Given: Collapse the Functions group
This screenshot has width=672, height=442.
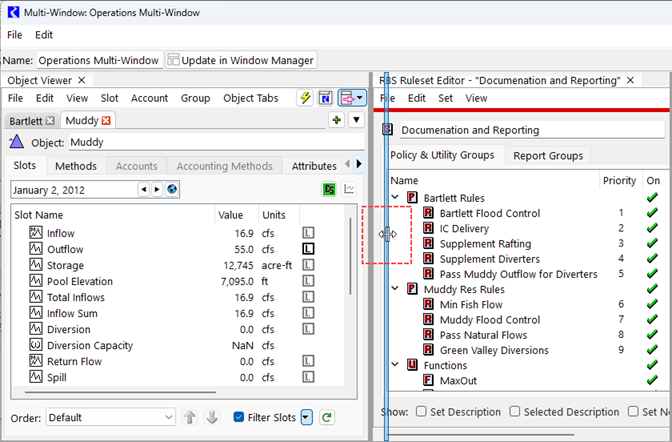Looking at the screenshot, I should tap(396, 365).
